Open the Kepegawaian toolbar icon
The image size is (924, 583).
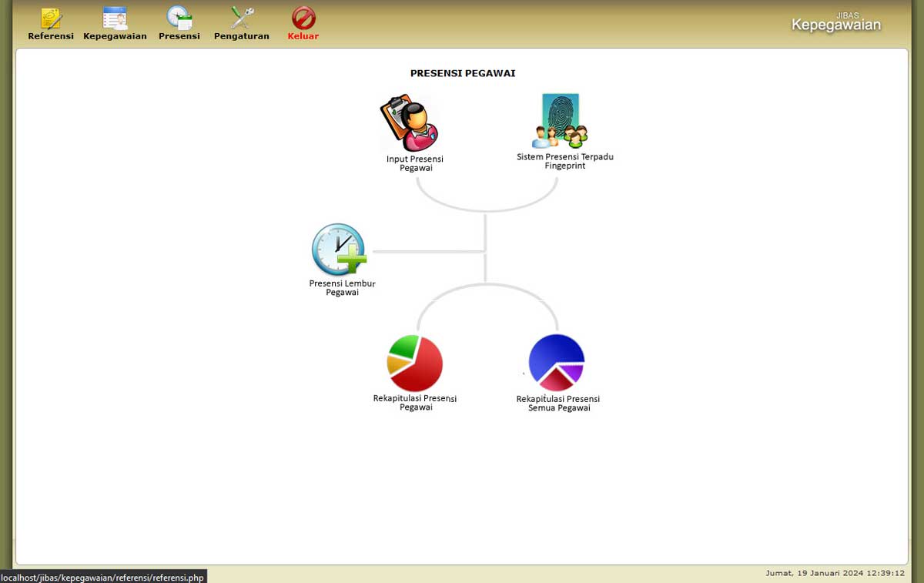[115, 18]
